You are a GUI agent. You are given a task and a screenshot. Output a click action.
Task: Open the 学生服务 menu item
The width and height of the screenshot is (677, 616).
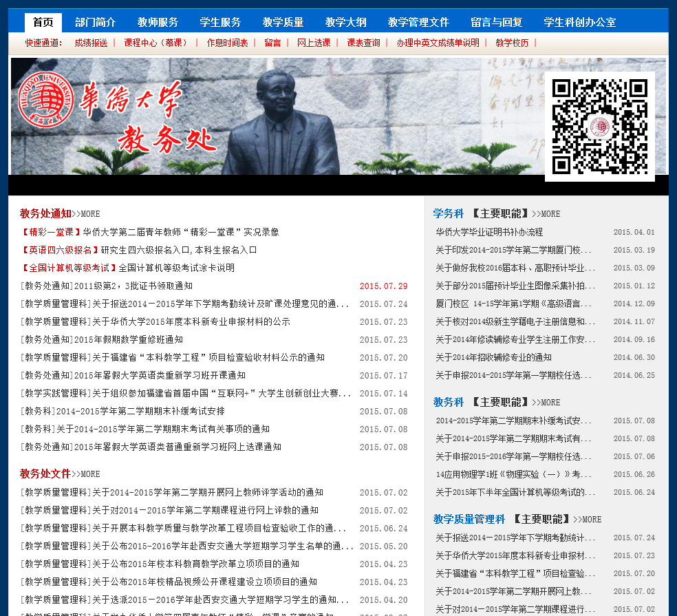click(221, 23)
